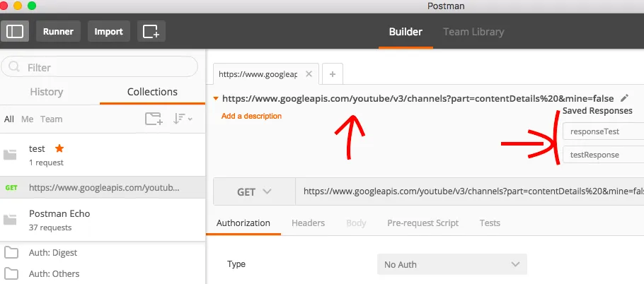Open the new window icon button
Screen dimensions: 644x284
(x=151, y=32)
